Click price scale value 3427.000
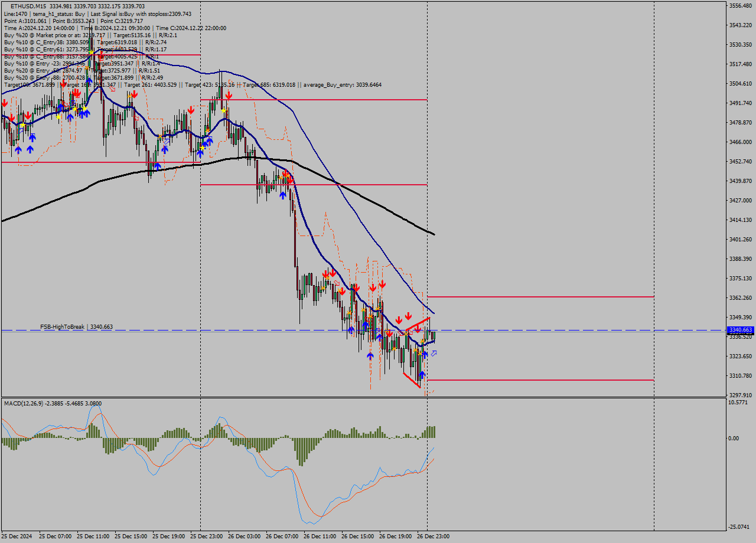The width and height of the screenshot is (756, 543). (740, 201)
